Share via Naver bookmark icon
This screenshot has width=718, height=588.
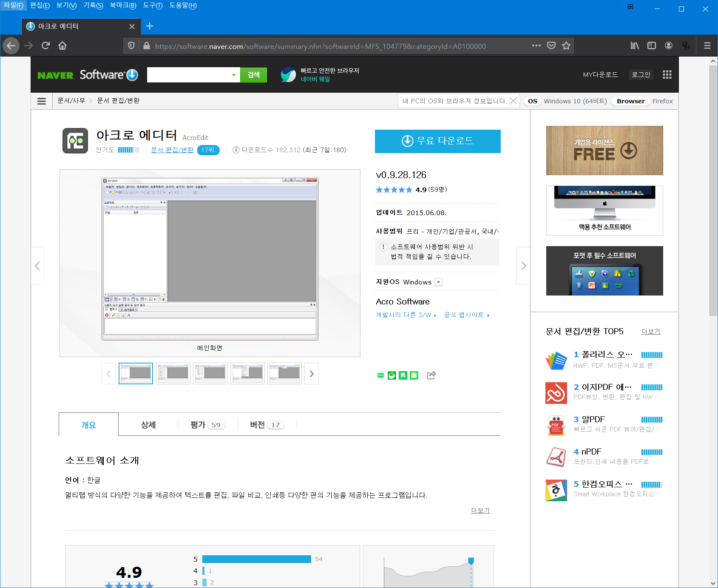pos(403,375)
